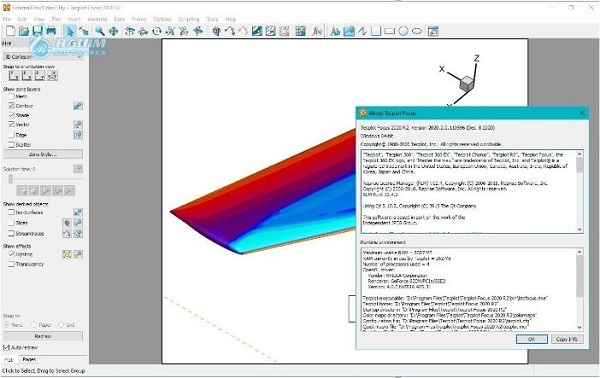Click the Redraw button
Screen dimensions: 600x378
click(43, 336)
